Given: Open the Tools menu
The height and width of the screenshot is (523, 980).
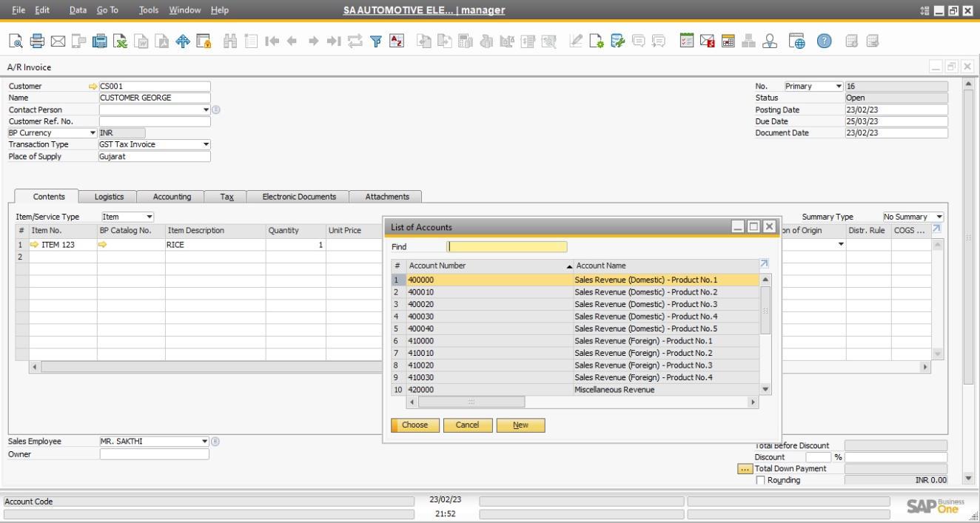Looking at the screenshot, I should pos(148,10).
